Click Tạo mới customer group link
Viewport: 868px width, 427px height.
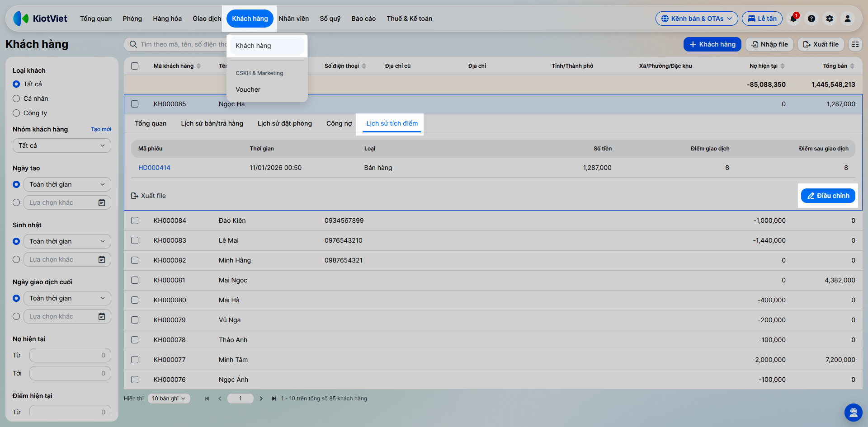point(101,129)
